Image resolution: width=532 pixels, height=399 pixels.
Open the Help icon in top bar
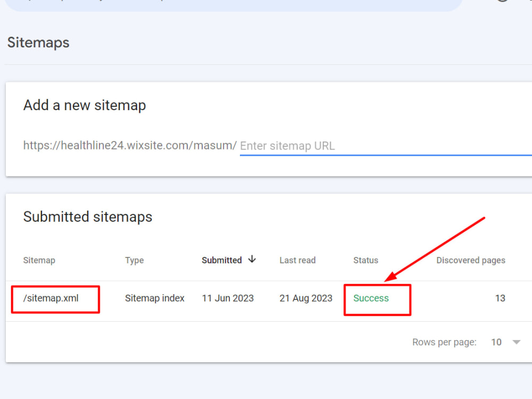(x=503, y=3)
